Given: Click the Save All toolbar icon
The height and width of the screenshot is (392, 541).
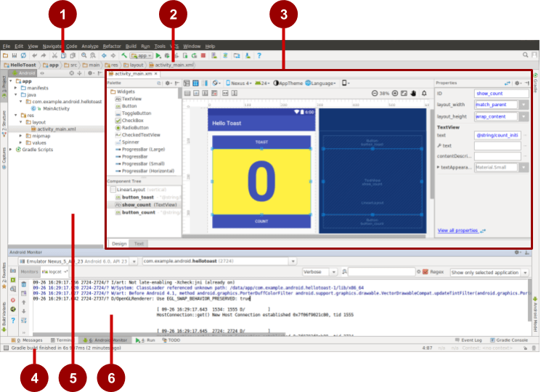Looking at the screenshot, I should point(15,55).
